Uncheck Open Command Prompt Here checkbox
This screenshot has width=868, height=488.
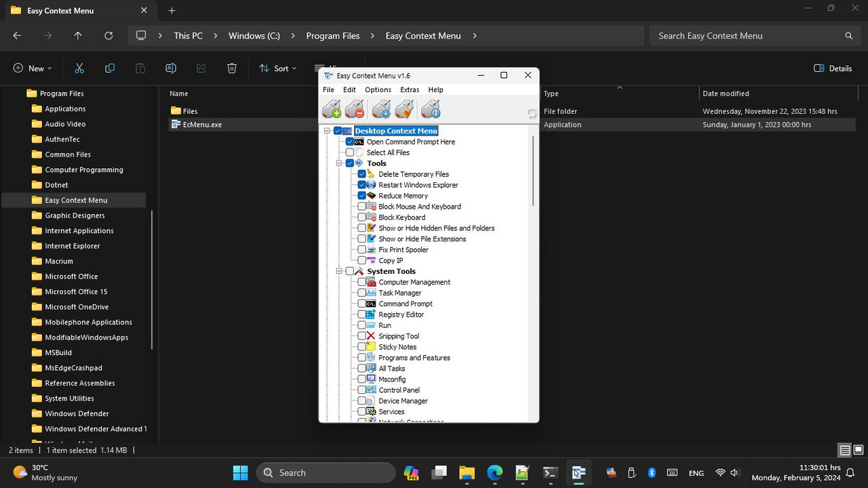[350, 142]
